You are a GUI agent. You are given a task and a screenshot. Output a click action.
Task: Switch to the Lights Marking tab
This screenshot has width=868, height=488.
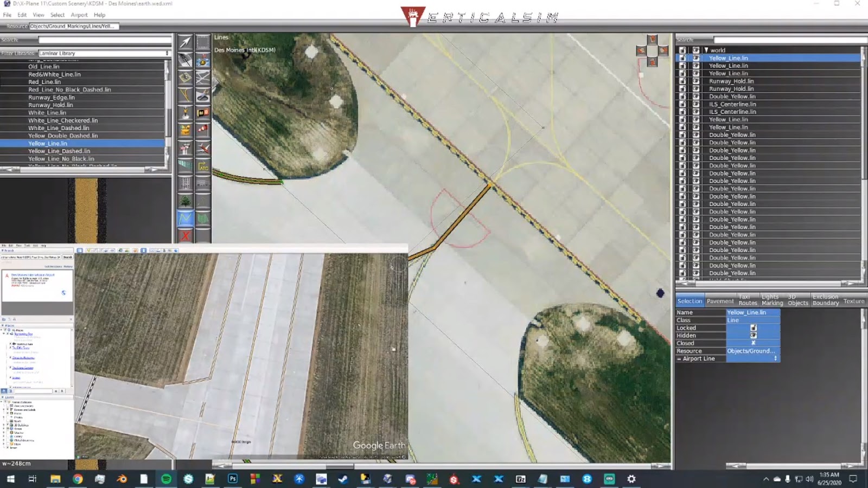[772, 300]
